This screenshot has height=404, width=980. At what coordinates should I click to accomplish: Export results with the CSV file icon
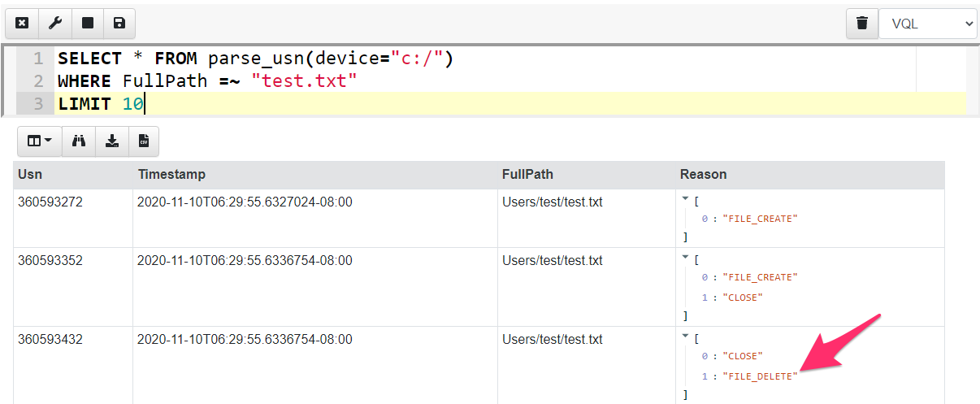(144, 141)
